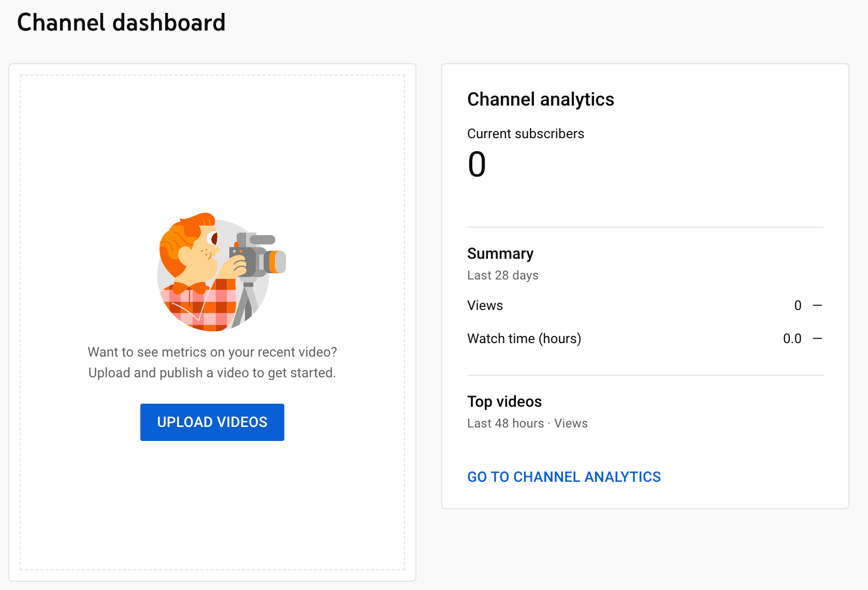This screenshot has height=590, width=868.
Task: Click the orange lens on the camera graphic
Action: click(x=274, y=260)
